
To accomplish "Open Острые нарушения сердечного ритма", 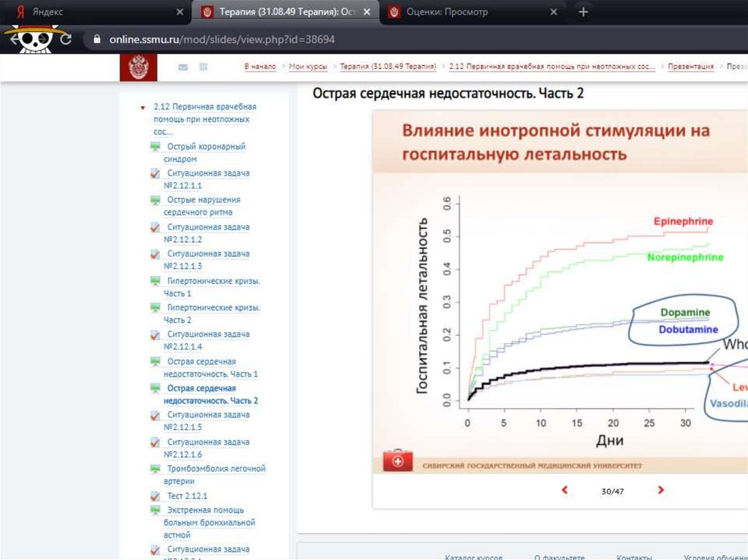I will (202, 206).
